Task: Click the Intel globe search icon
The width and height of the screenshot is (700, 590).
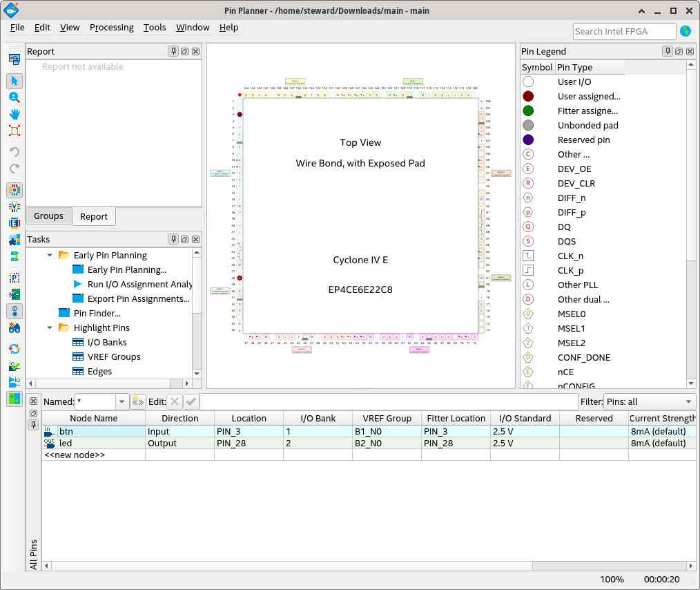Action: pyautogui.click(x=686, y=31)
